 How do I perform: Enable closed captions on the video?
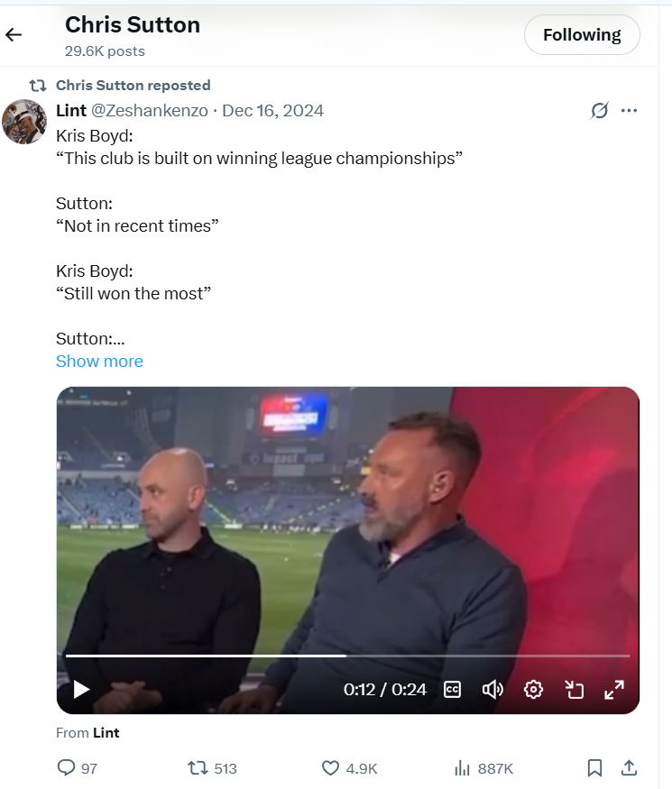(x=452, y=689)
